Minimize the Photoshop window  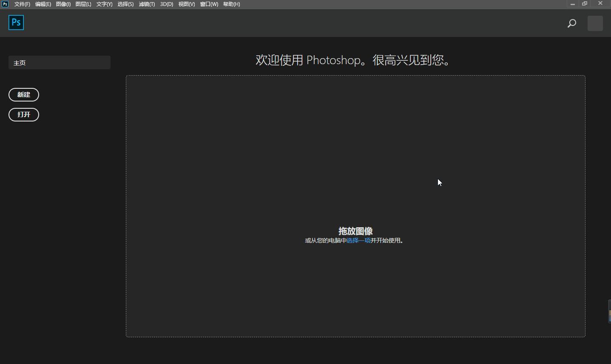coord(573,3)
